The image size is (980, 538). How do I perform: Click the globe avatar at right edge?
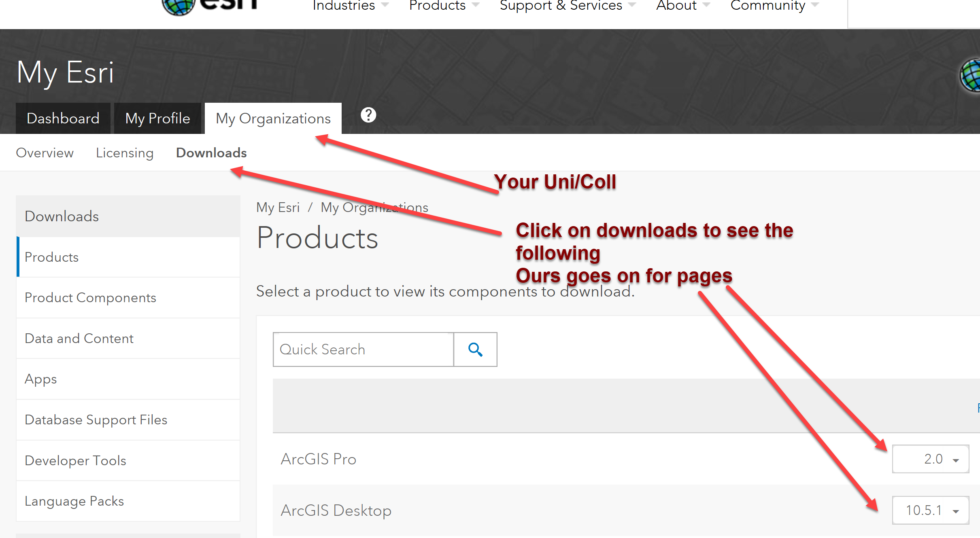[x=971, y=75]
